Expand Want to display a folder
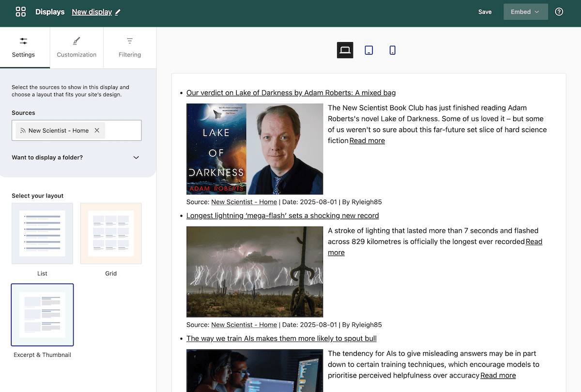 pyautogui.click(x=76, y=157)
